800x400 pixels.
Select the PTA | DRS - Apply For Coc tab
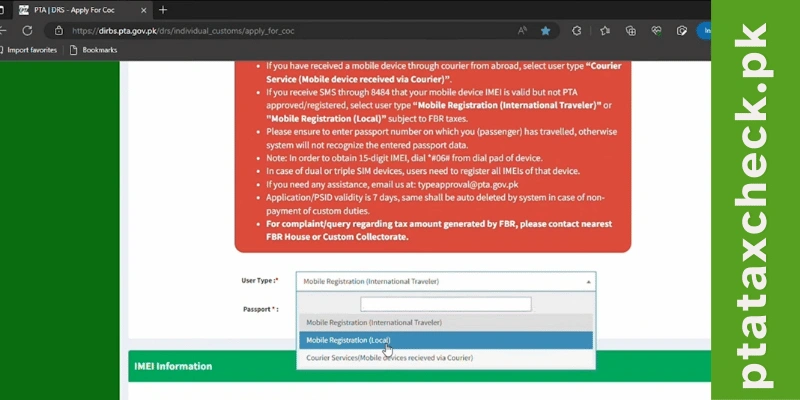(x=82, y=10)
